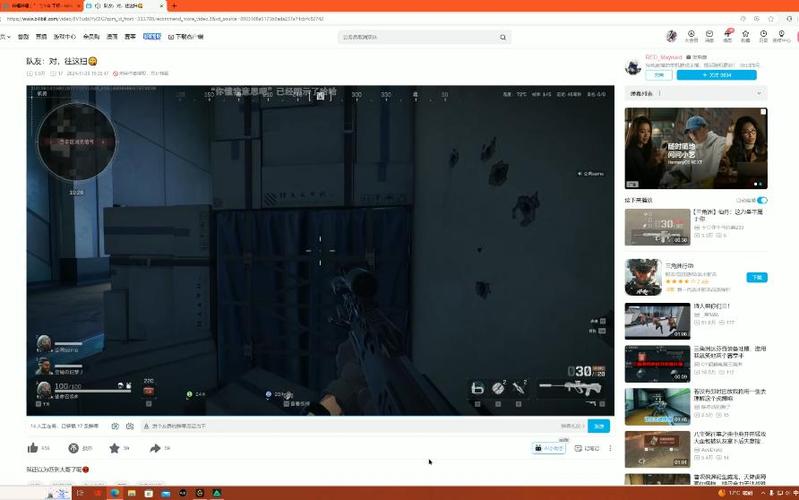Click the blue download button on game promo
The image size is (799, 500).
[x=757, y=277]
